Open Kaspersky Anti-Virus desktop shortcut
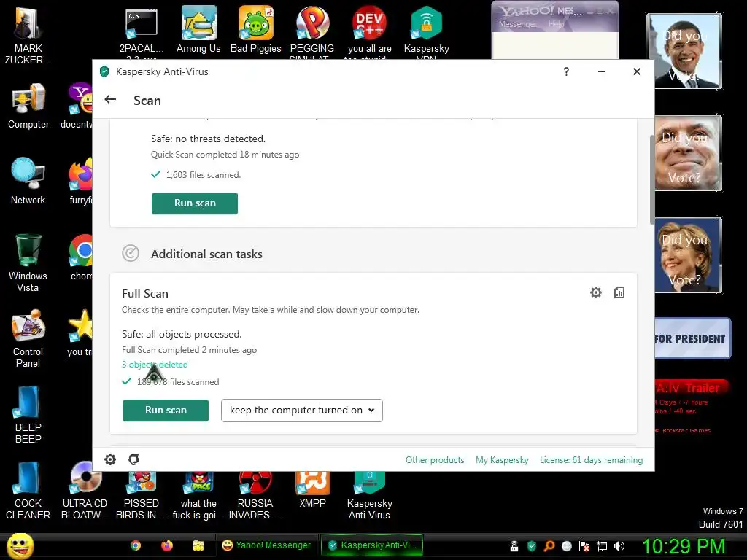The height and width of the screenshot is (560, 747). point(370,495)
